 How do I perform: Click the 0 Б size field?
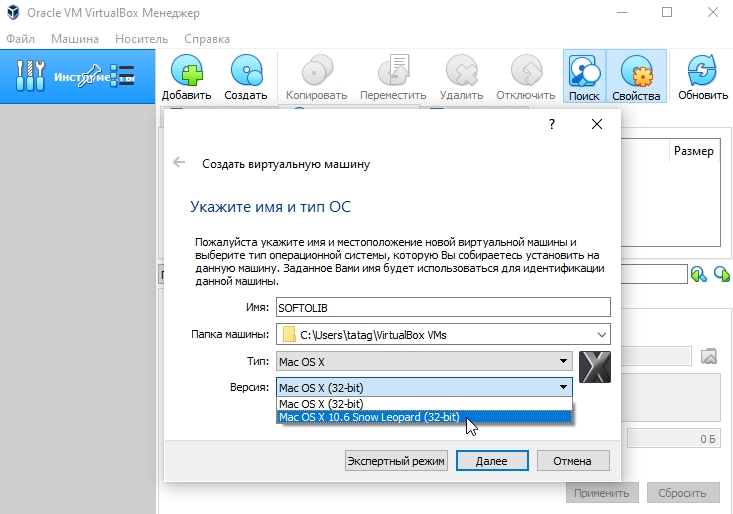(674, 439)
